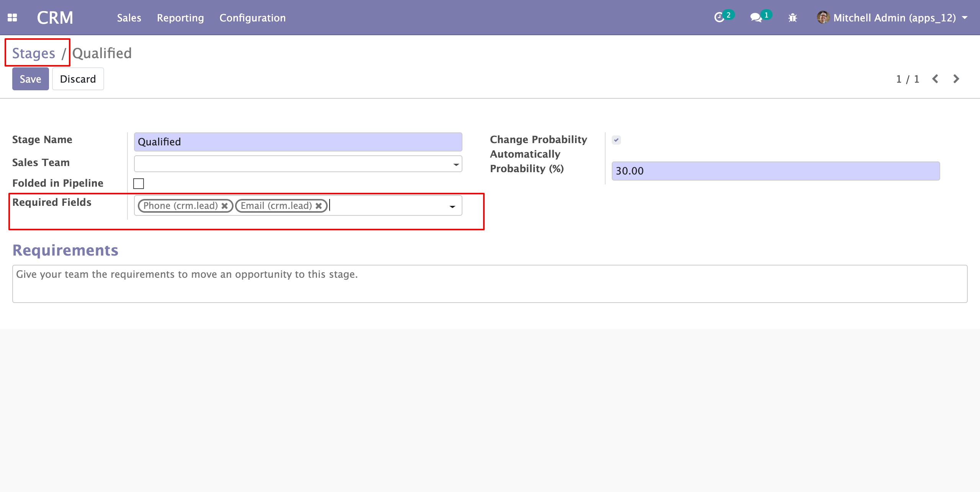Viewport: 980px width, 492px height.
Task: Go back to Stages breadcrumb
Action: pos(34,53)
